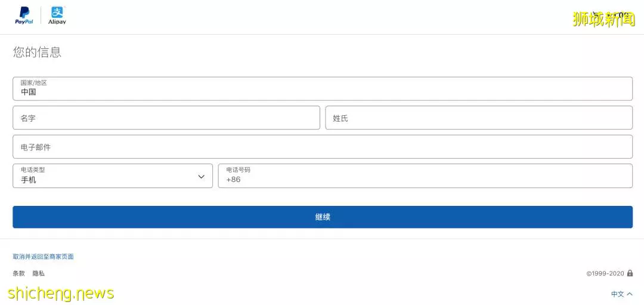
Task: Click the ©1999-2020 copyright text
Action: click(605, 273)
